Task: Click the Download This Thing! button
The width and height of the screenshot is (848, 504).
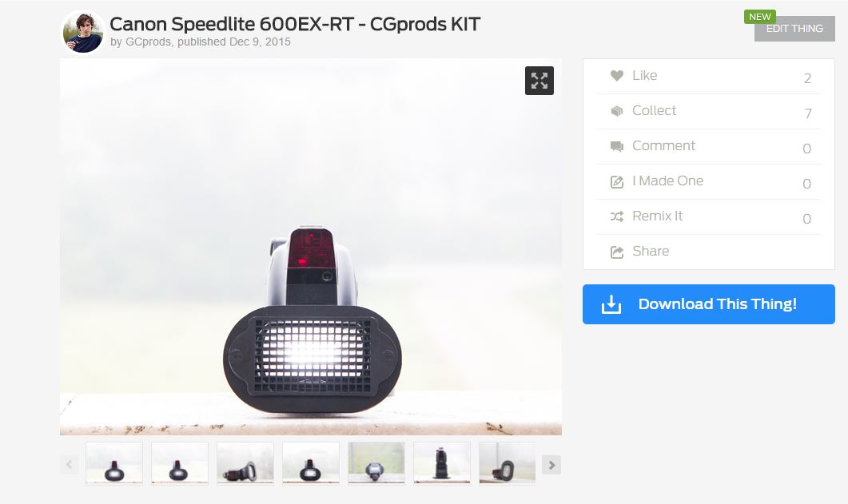Action: pyautogui.click(x=708, y=304)
